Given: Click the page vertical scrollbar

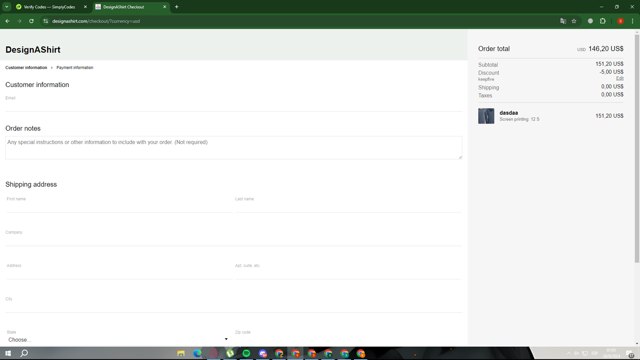Looking at the screenshot, I should [x=637, y=149].
